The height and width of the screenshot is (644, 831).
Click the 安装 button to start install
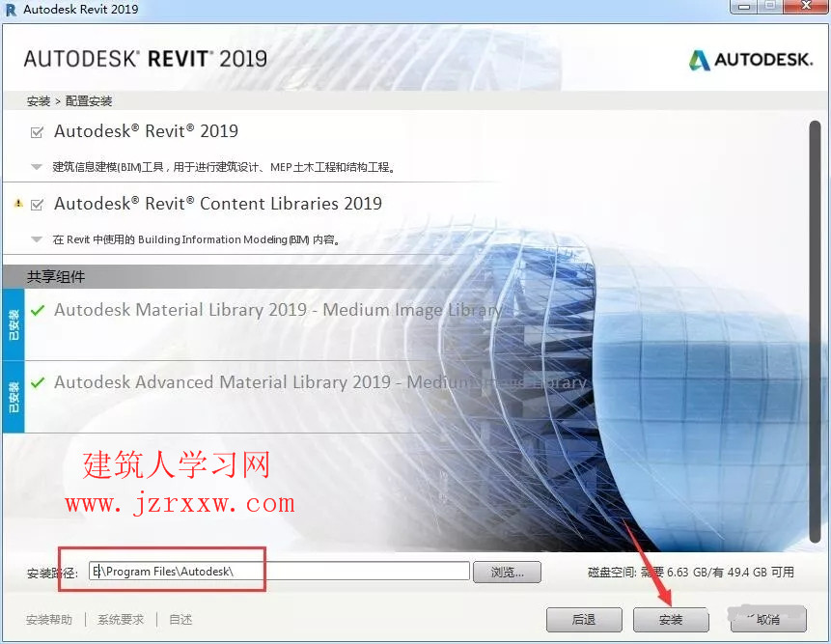pyautogui.click(x=671, y=619)
